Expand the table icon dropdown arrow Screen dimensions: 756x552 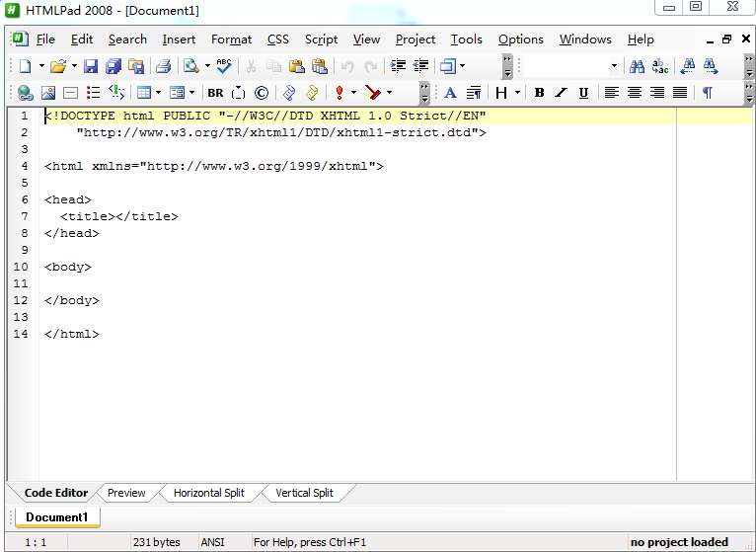158,93
